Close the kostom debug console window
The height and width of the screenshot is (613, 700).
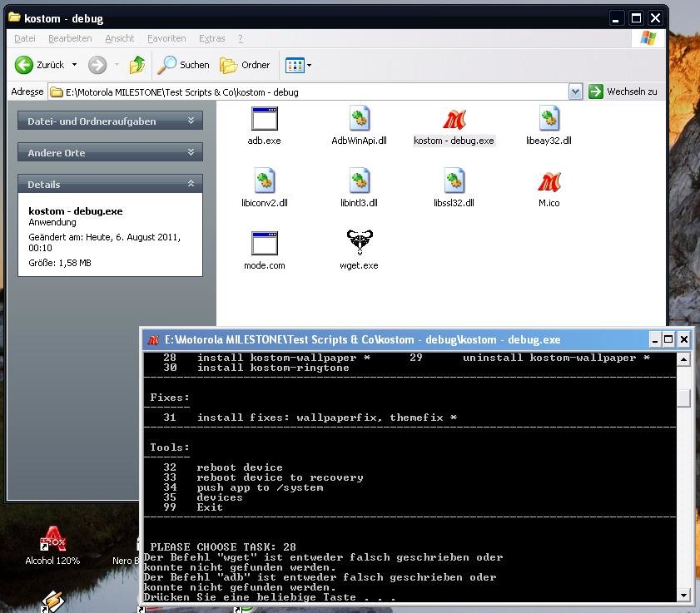[x=683, y=340]
